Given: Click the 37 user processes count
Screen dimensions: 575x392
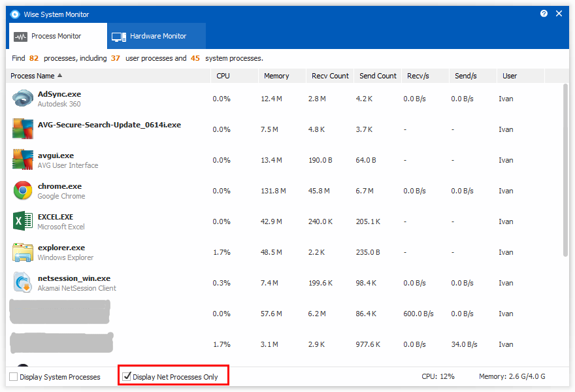Looking at the screenshot, I should 116,58.
